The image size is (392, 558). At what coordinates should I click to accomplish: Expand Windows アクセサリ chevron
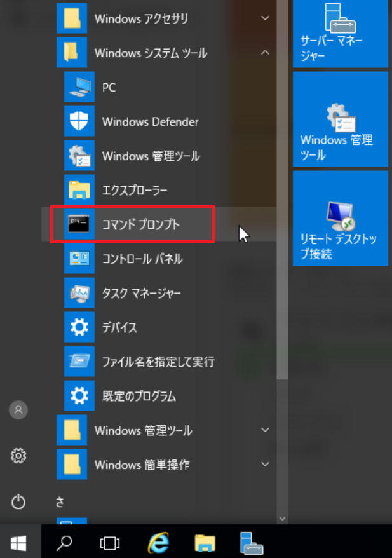(265, 18)
